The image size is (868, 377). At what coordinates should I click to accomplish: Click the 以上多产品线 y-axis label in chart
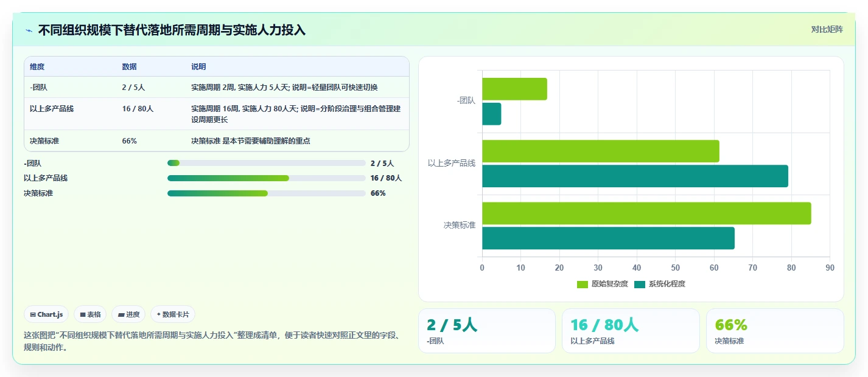[x=452, y=164]
